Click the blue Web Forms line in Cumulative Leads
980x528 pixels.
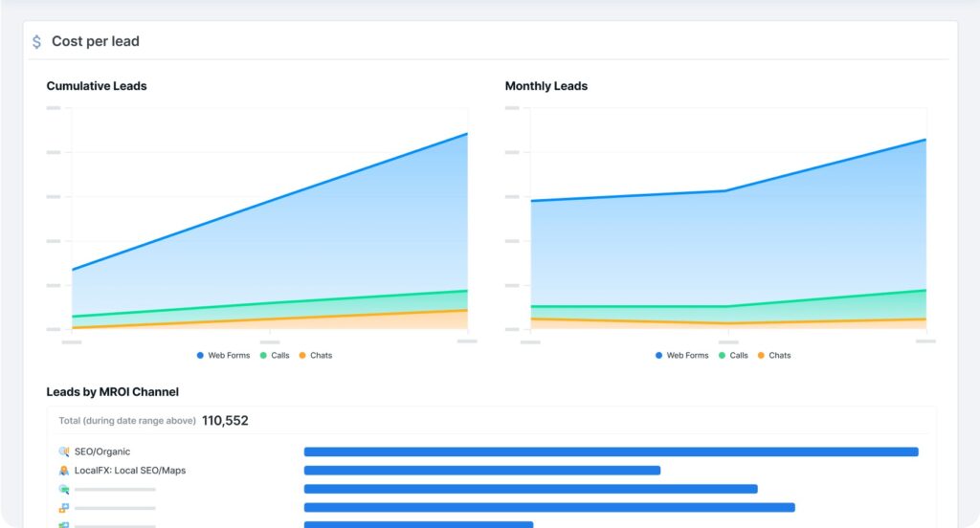270,201
